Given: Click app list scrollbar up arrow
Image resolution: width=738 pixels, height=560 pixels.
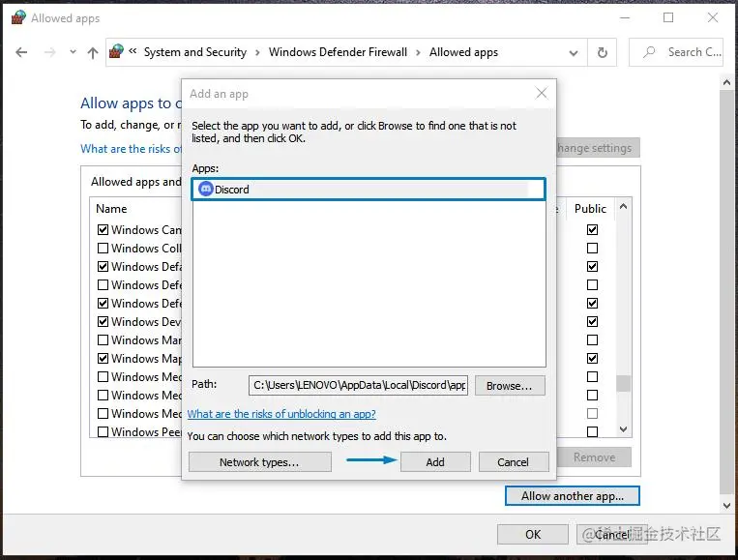Looking at the screenshot, I should tap(623, 206).
